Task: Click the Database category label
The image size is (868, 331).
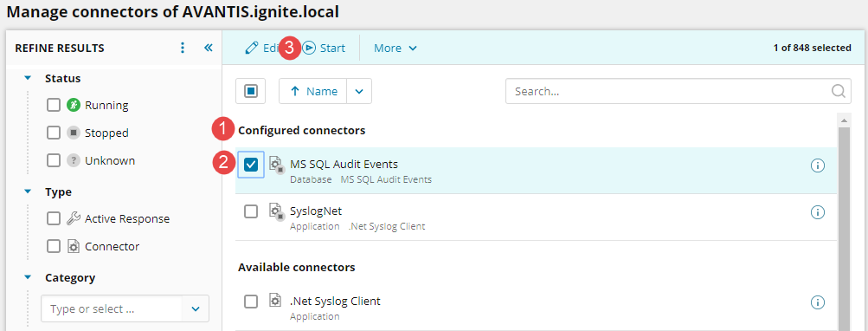Action: tap(311, 179)
